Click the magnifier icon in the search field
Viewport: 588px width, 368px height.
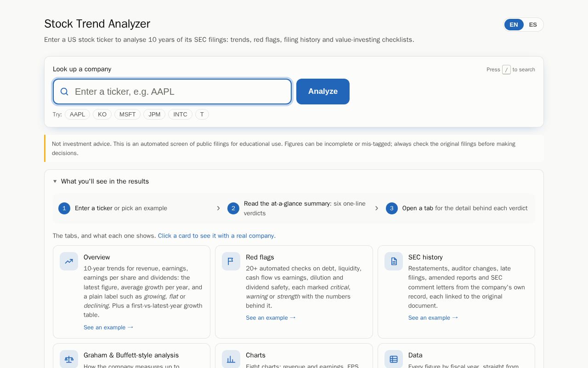tap(64, 92)
